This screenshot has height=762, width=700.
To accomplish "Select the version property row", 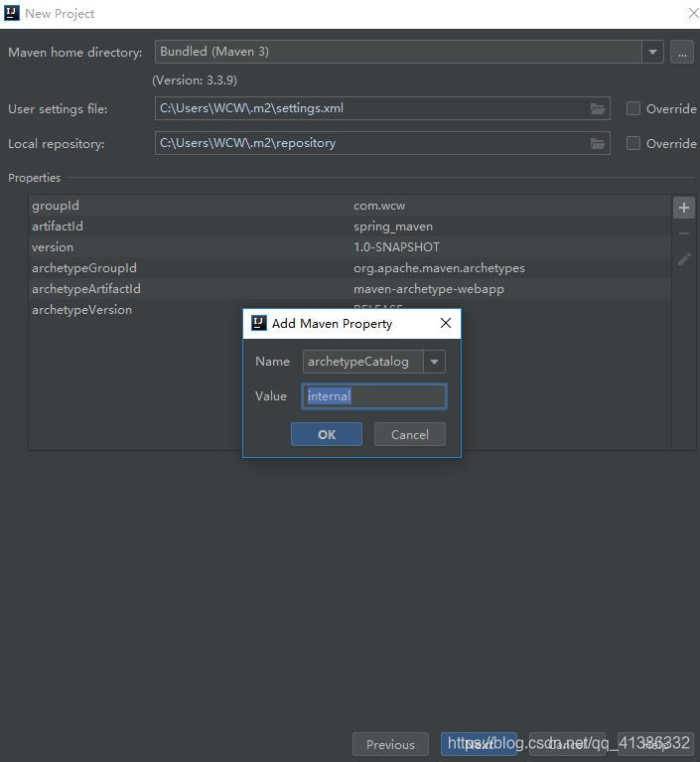I will (350, 247).
